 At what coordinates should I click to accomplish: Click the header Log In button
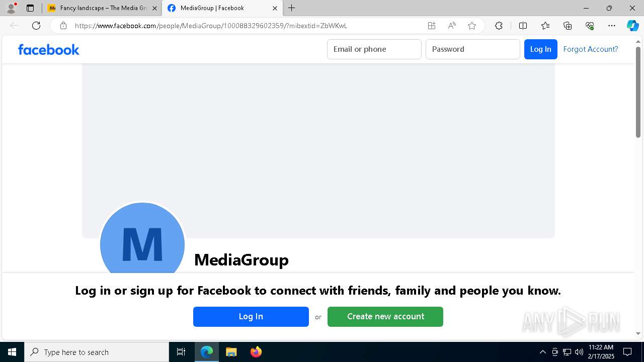click(541, 49)
